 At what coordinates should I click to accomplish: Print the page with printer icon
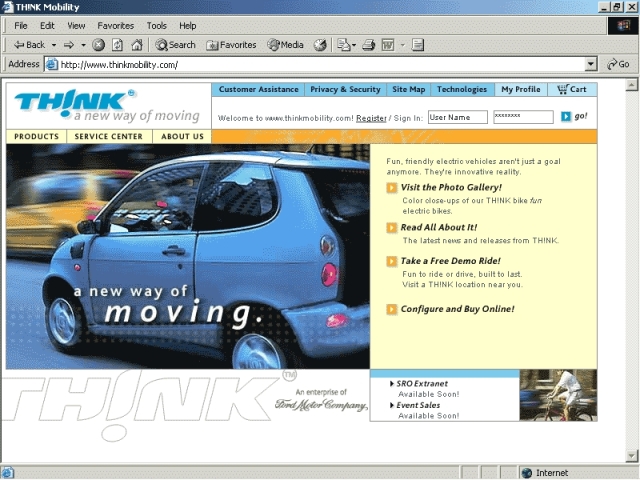click(369, 45)
